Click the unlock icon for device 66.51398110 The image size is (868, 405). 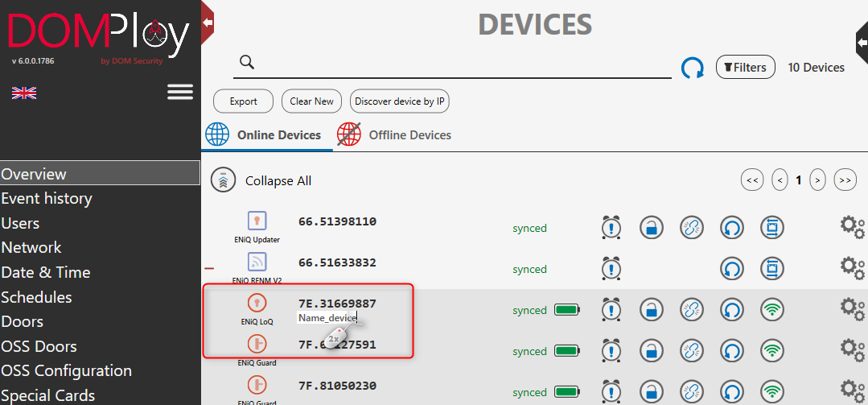652,228
